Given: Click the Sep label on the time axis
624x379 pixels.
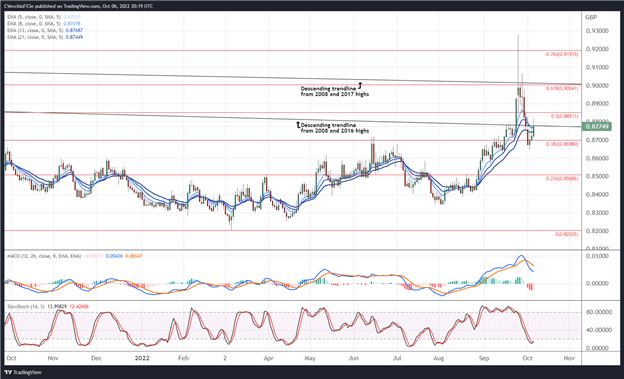Looking at the screenshot, I should tap(484, 358).
